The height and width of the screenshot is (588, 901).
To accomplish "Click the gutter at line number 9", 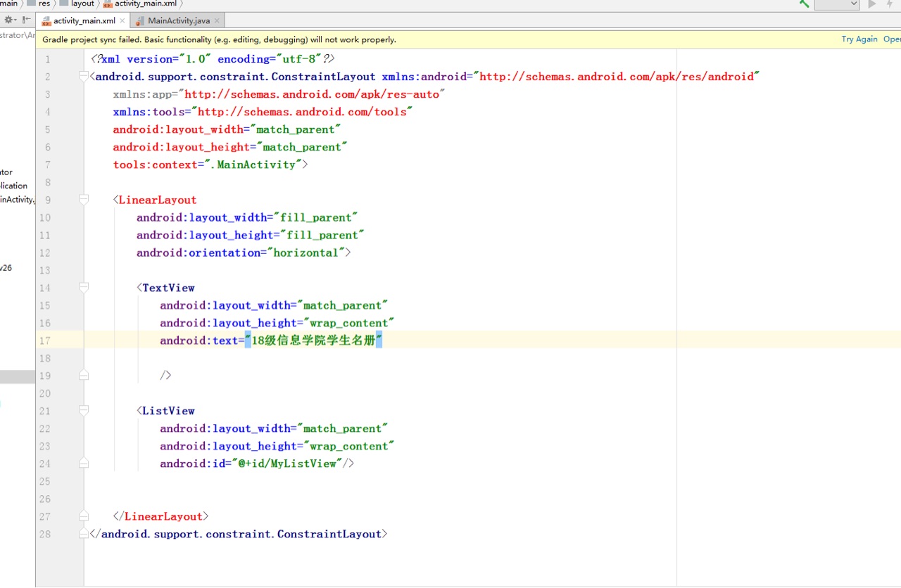I will 48,200.
